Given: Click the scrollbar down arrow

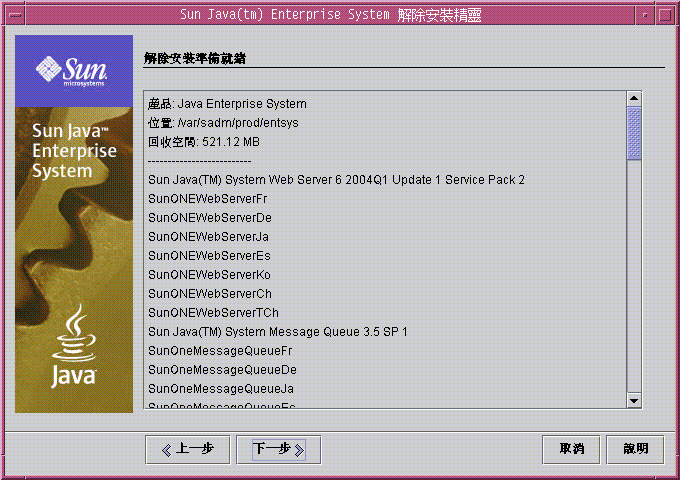Looking at the screenshot, I should point(634,401).
